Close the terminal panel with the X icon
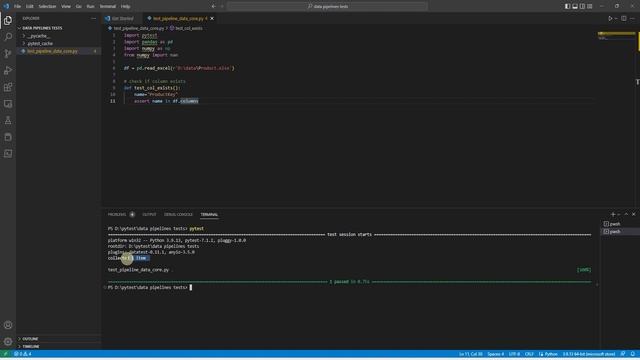The image size is (640, 360). [x=633, y=214]
